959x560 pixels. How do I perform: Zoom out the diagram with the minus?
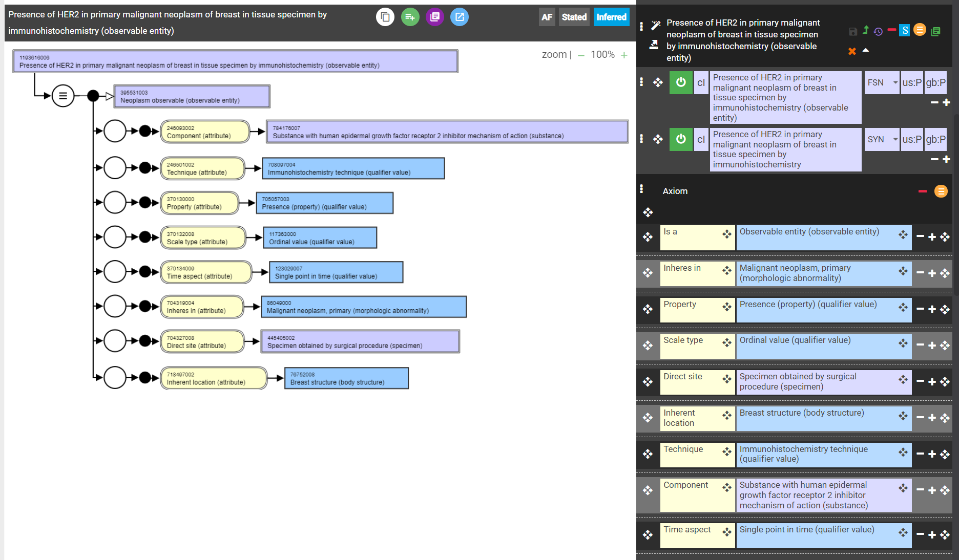coord(581,55)
